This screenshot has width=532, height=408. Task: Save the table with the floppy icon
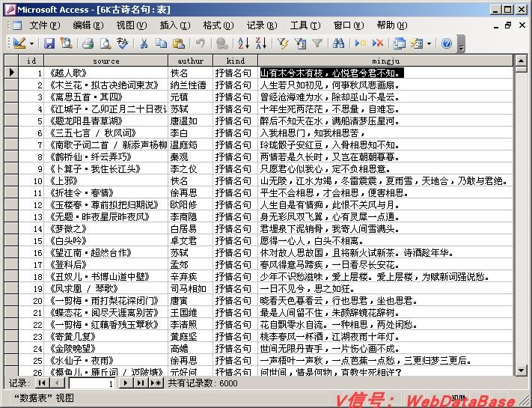pyautogui.click(x=49, y=43)
